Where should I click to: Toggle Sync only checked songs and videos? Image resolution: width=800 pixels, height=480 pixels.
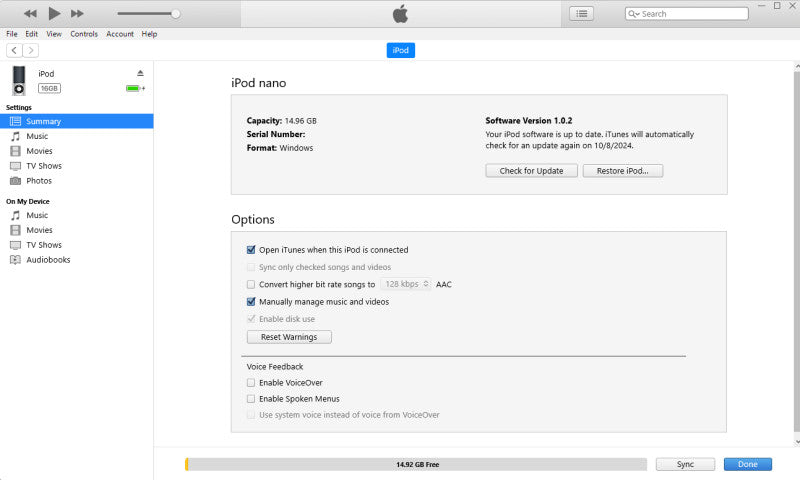pos(251,267)
